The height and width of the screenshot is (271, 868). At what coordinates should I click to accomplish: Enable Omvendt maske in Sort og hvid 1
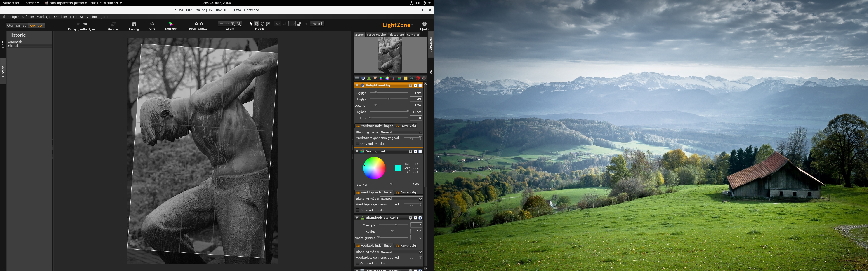[358, 210]
